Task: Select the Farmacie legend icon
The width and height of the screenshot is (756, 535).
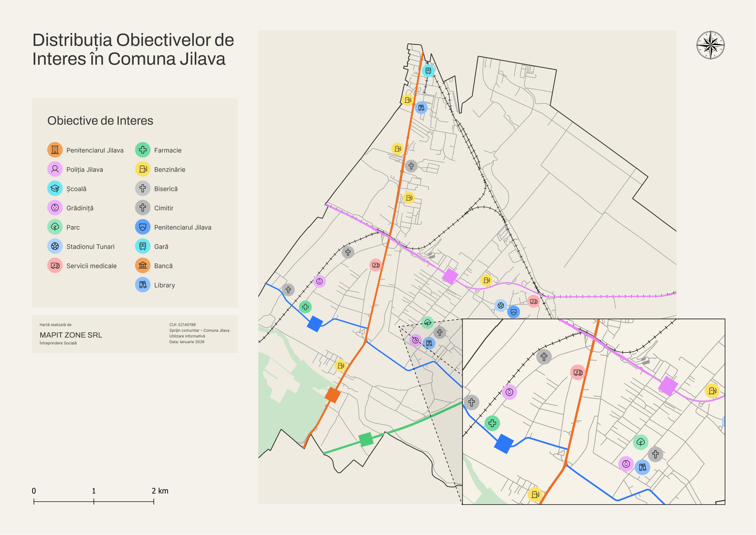Action: (x=143, y=150)
